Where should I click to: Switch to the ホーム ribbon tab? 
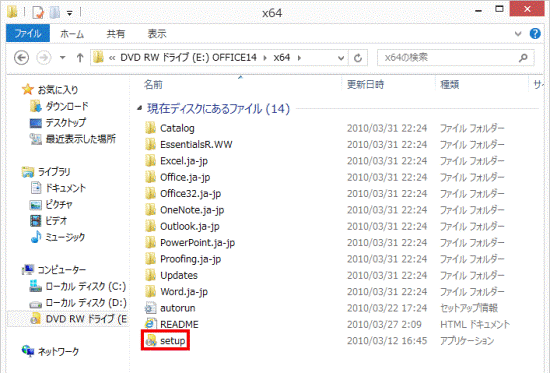tap(72, 34)
